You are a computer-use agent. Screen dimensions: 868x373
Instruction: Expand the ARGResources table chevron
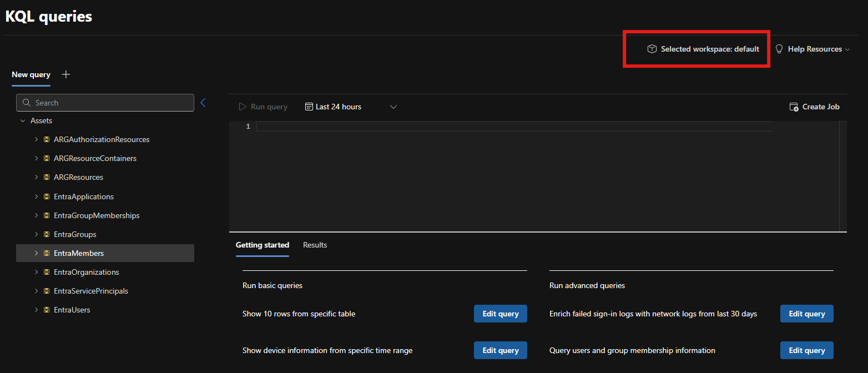pyautogui.click(x=36, y=177)
